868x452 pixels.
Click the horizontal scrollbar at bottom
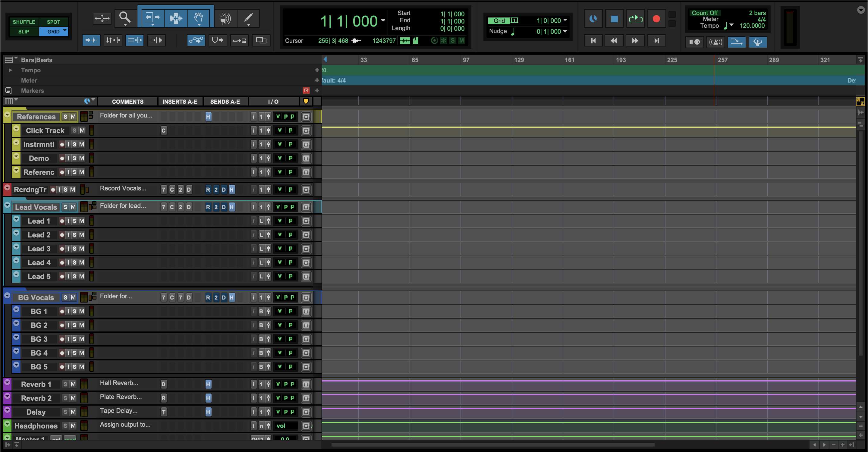tap(493, 445)
